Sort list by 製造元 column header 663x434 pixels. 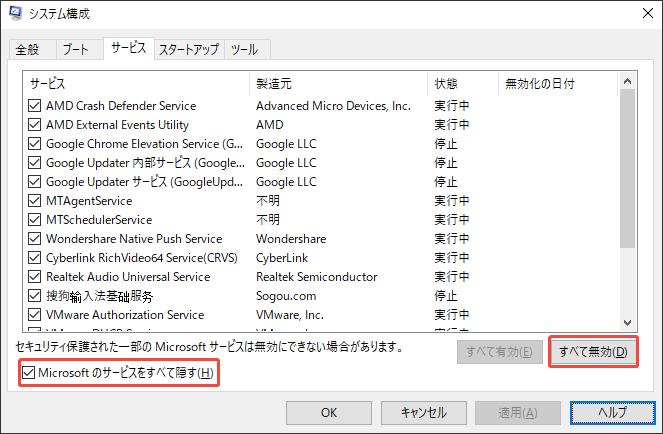coord(338,84)
